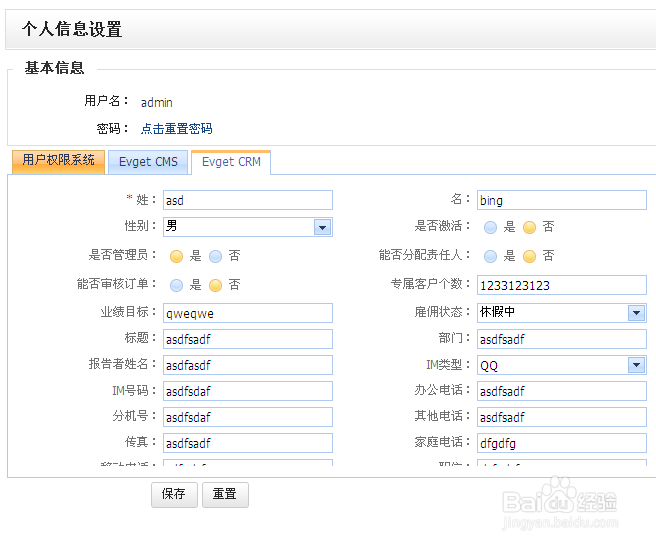Set 能否分配责任人 to 是

[490, 255]
